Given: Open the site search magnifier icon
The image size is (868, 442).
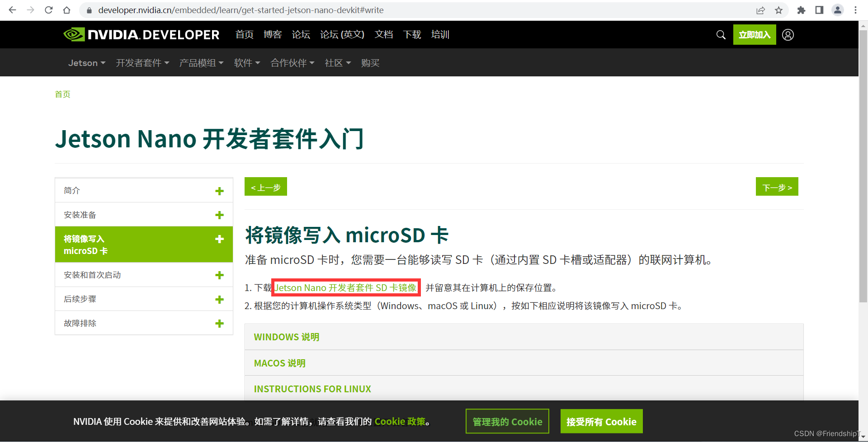Looking at the screenshot, I should [x=721, y=35].
